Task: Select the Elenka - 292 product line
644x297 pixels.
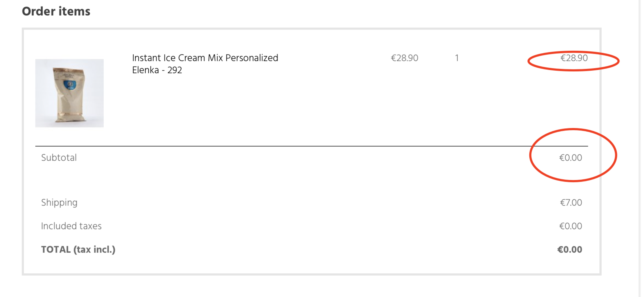Action: [x=157, y=70]
